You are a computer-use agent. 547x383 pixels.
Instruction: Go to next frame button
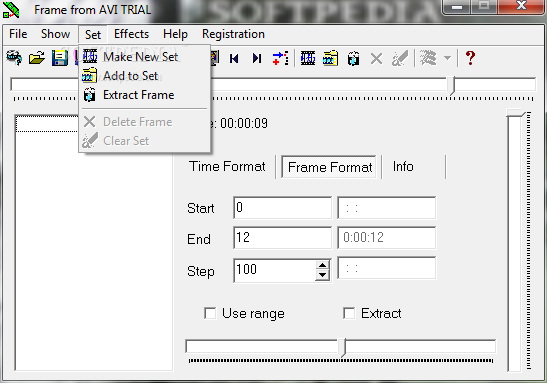[257, 58]
